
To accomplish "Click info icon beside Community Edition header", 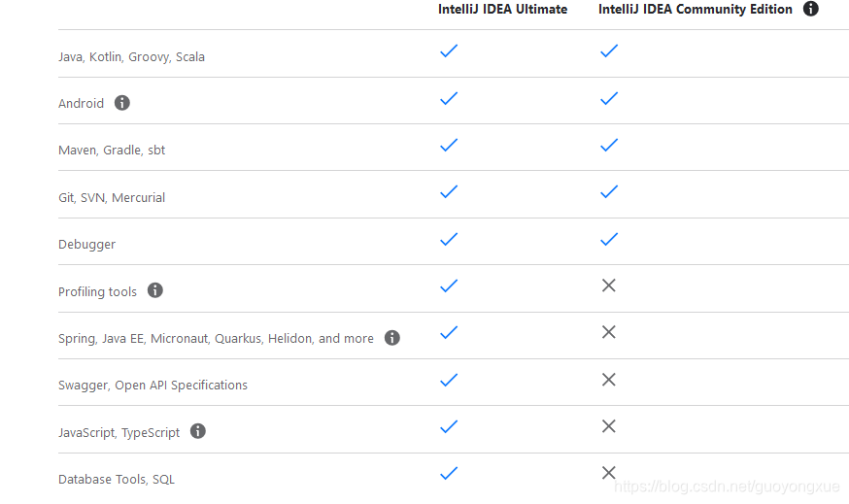I will click(x=810, y=9).
